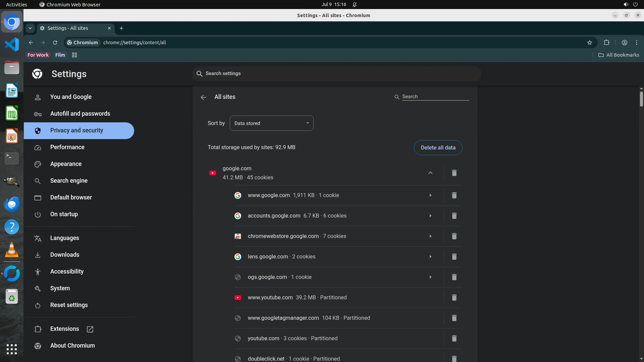Open the Sort by Data stored dropdown
This screenshot has width=644, height=362.
point(271,123)
